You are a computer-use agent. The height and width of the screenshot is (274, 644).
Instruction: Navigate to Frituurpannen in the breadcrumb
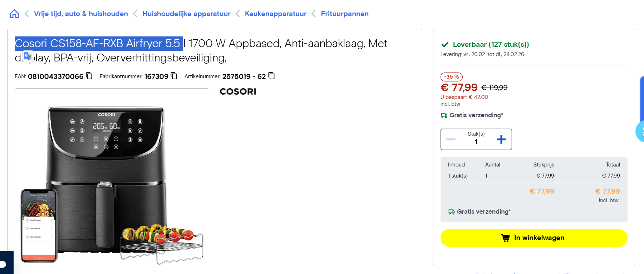pos(344,14)
